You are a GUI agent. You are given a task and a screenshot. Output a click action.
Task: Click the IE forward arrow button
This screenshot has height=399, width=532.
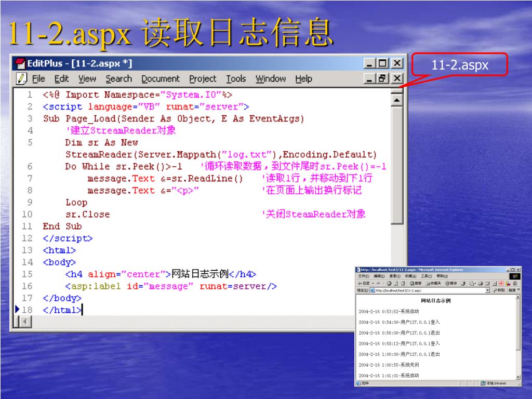(x=378, y=283)
